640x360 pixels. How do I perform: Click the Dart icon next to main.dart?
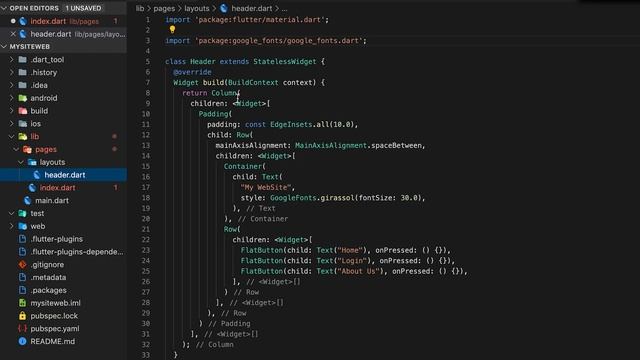28,200
